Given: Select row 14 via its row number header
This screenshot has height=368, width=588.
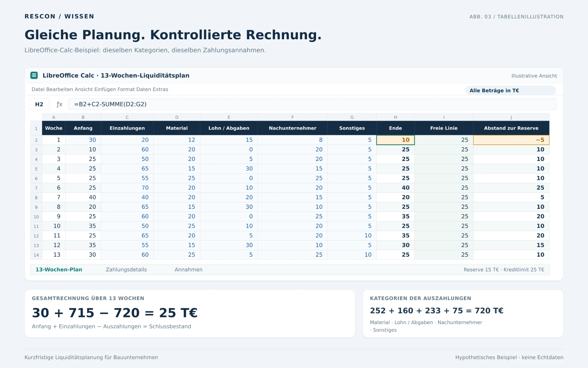Looking at the screenshot, I should (36, 255).
